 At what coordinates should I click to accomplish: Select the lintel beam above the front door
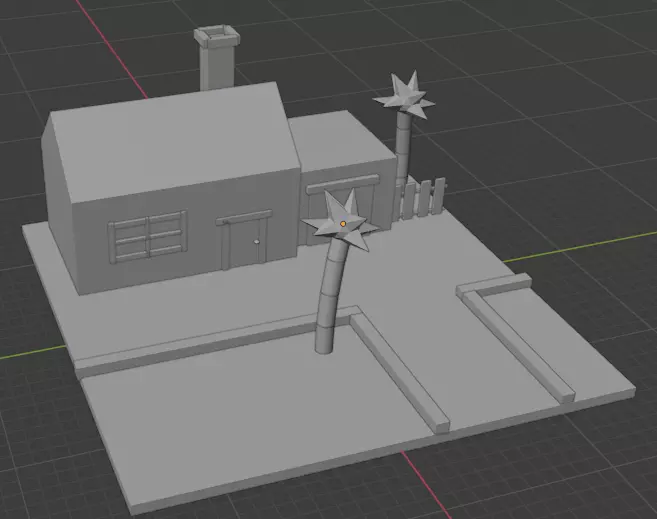[244, 217]
